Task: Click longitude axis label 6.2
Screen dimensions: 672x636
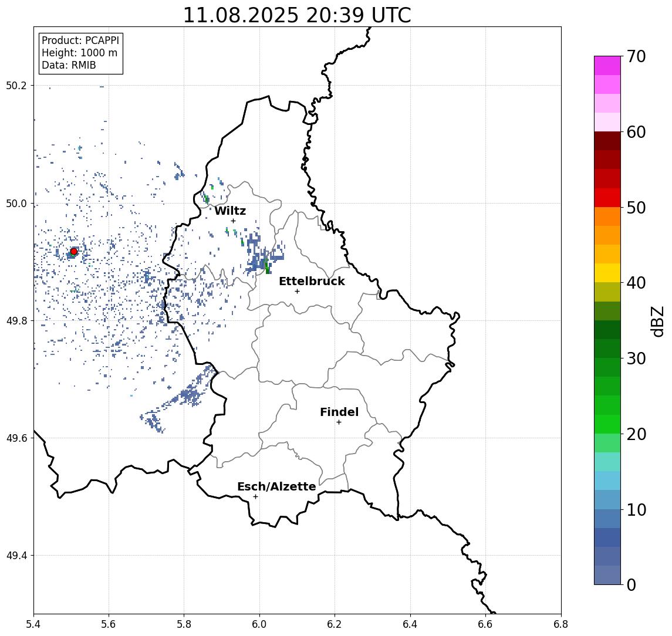Action: pos(335,624)
